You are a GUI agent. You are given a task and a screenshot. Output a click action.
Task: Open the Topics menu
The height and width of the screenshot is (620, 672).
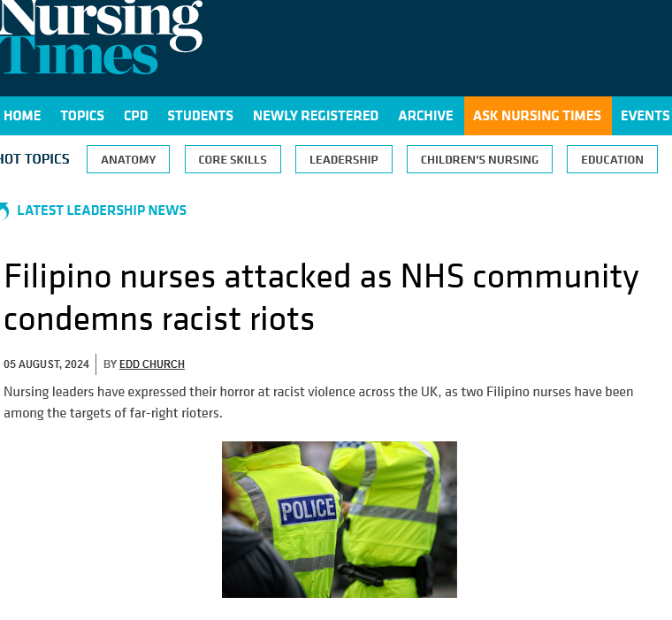(82, 116)
